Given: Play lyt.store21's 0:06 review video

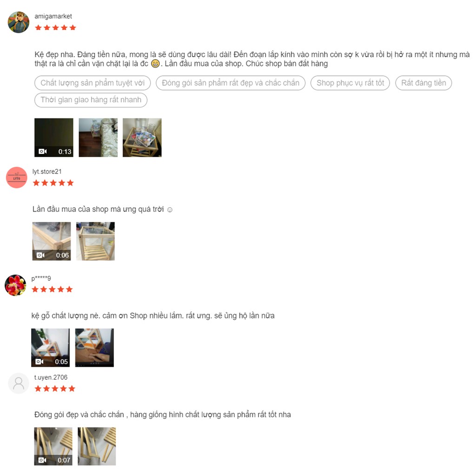Looking at the screenshot, I should pyautogui.click(x=52, y=241).
